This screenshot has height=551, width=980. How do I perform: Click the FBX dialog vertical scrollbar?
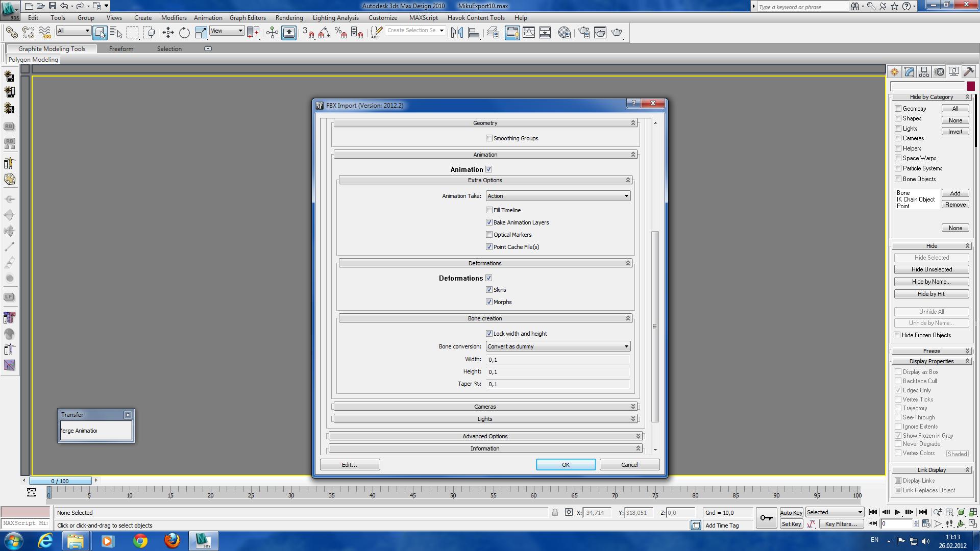[655, 327]
